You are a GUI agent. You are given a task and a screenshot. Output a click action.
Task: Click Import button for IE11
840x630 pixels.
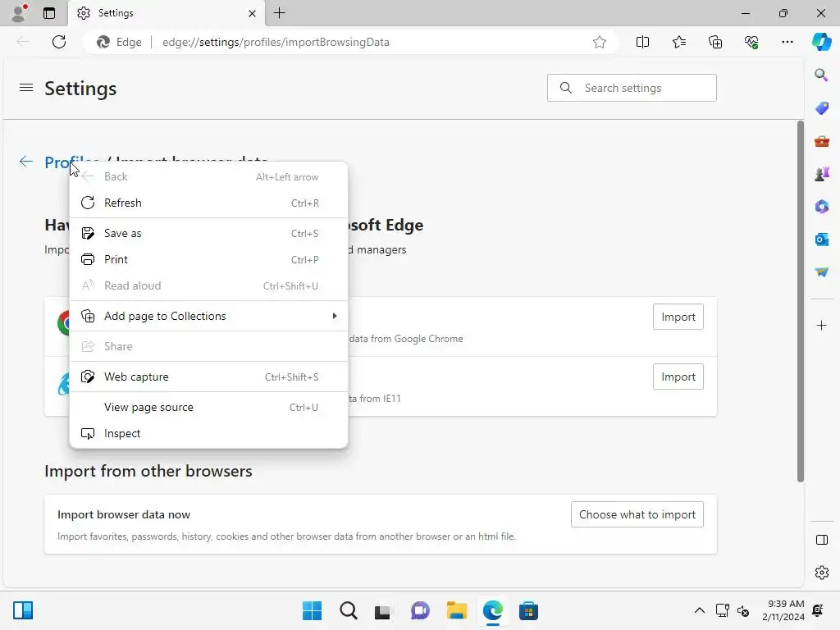(678, 377)
